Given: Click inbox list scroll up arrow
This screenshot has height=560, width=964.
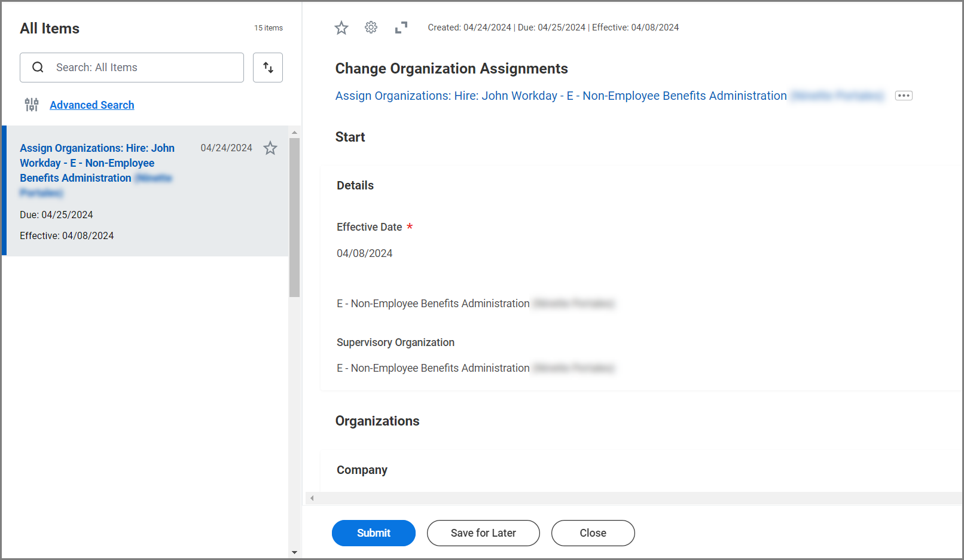Looking at the screenshot, I should pyautogui.click(x=294, y=132).
